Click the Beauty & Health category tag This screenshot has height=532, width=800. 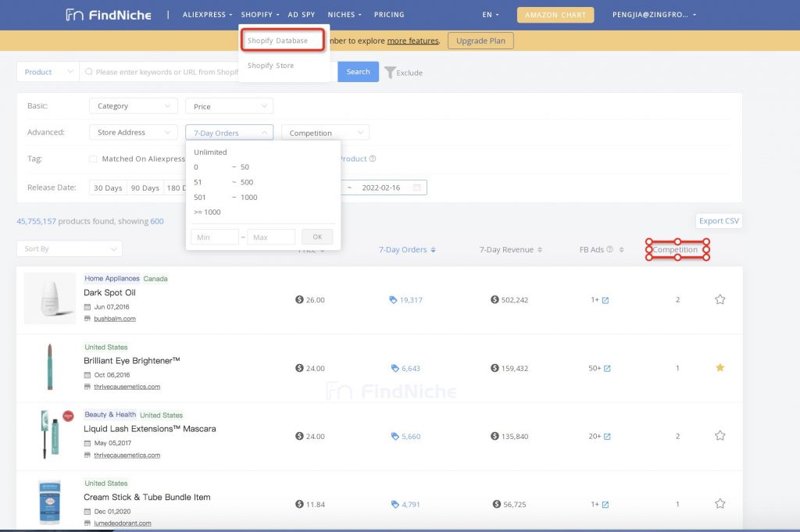pos(110,415)
